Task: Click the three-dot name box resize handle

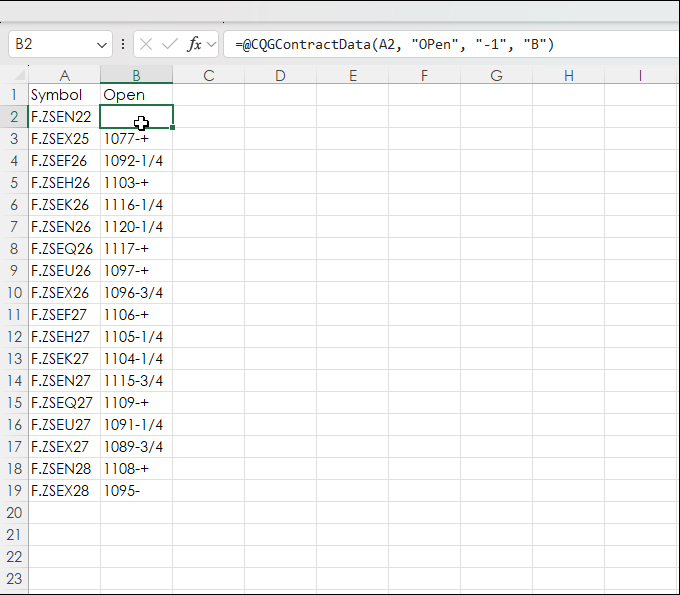Action: [123, 44]
